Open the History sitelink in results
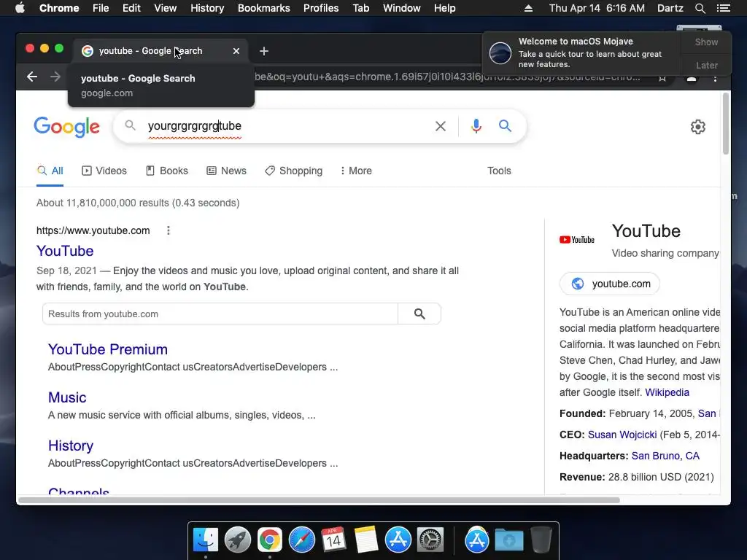This screenshot has width=747, height=560. [x=71, y=446]
